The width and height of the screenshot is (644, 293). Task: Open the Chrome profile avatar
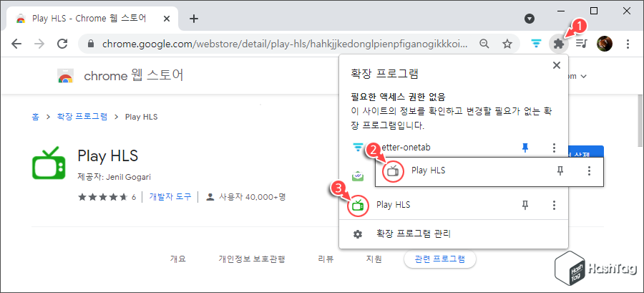click(x=605, y=44)
